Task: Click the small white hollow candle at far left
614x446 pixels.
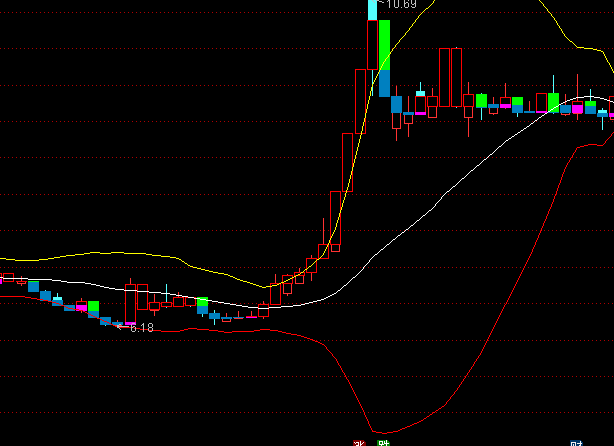Action: [9, 277]
